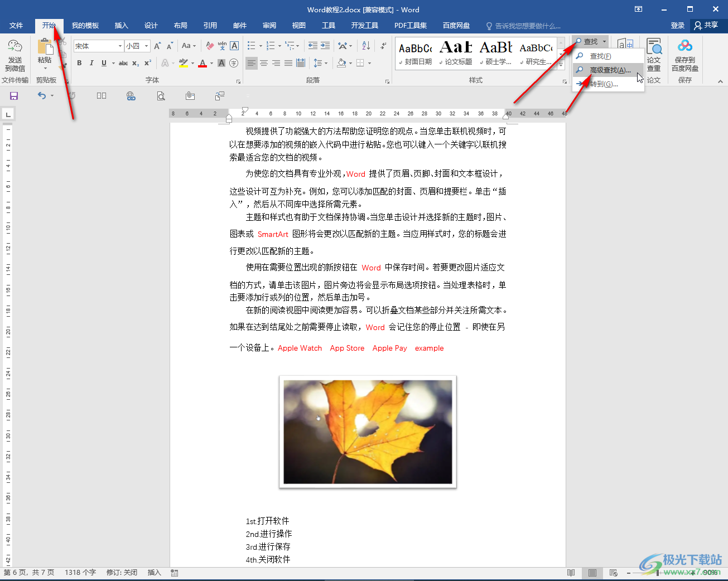Viewport: 728px width, 581px height.
Task: Select 查找(F) menu entry
Action: click(x=609, y=56)
